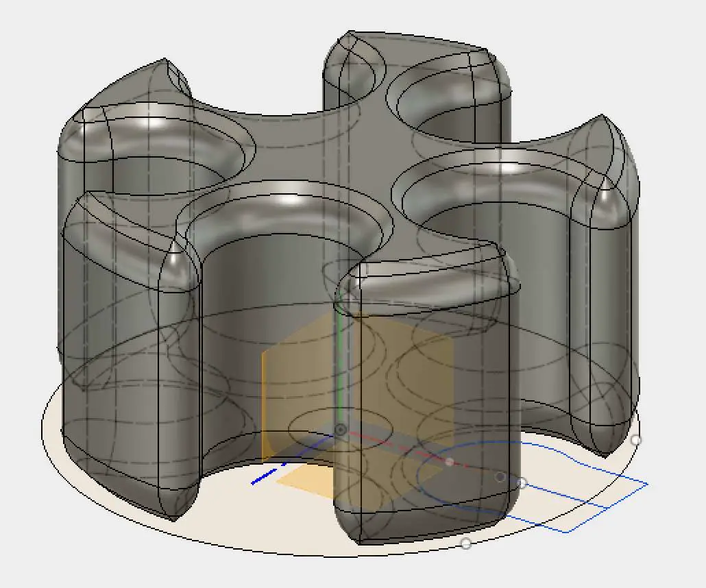Image resolution: width=706 pixels, height=588 pixels.
Task: Select the white sketch point on the red axis
Action: pyautogui.click(x=449, y=462)
